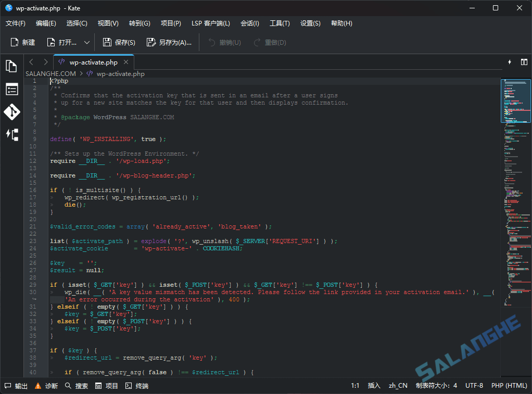Click Save As toolbar button
This screenshot has width=532, height=394.
point(169,43)
